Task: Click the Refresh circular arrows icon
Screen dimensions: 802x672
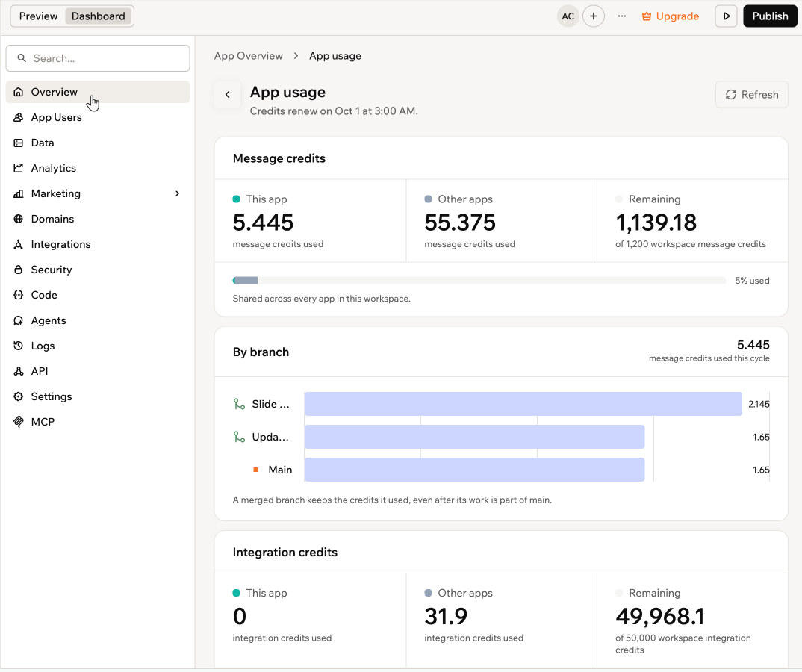Action: coord(731,95)
